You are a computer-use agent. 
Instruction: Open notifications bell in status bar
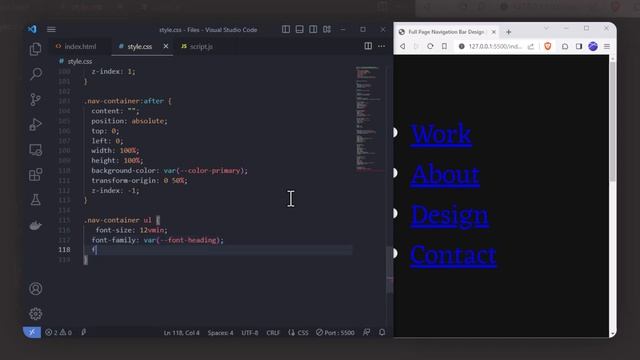click(x=382, y=332)
